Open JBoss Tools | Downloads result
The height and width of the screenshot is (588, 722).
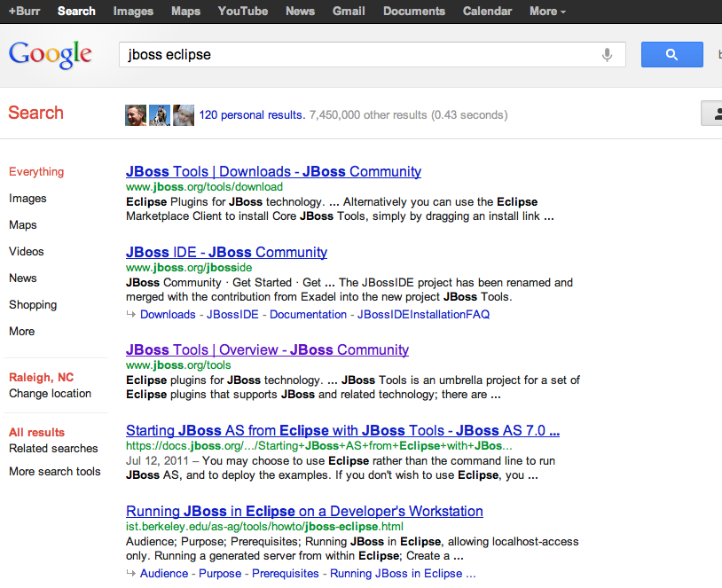pyautogui.click(x=273, y=171)
